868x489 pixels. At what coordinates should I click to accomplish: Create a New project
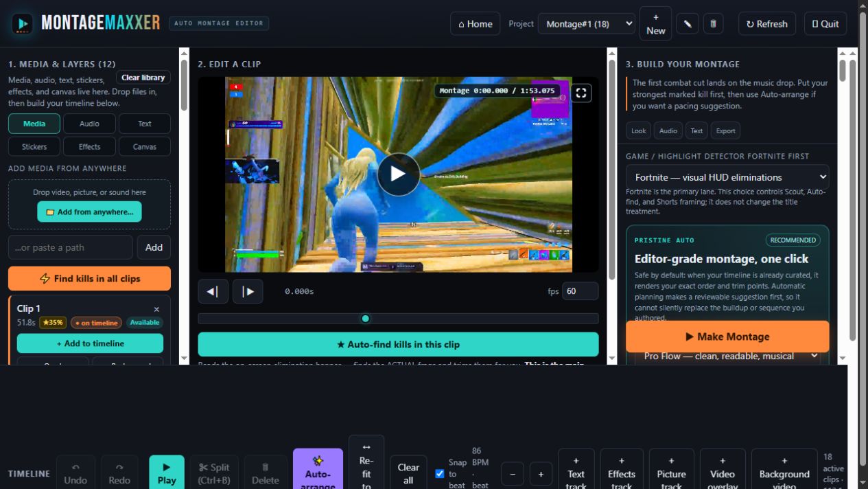point(655,23)
